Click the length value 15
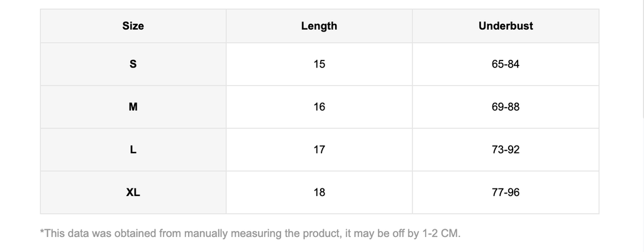The image size is (644, 252). point(319,64)
